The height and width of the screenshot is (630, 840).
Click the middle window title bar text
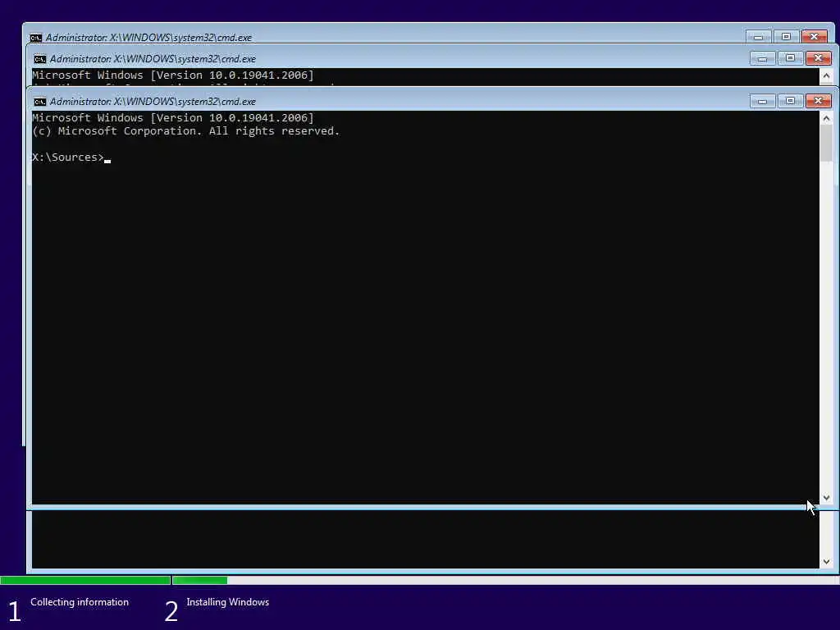point(153,58)
